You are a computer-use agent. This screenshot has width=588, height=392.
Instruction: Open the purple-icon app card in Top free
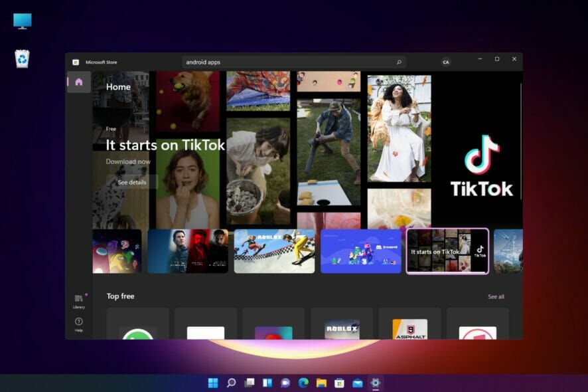coord(273,324)
